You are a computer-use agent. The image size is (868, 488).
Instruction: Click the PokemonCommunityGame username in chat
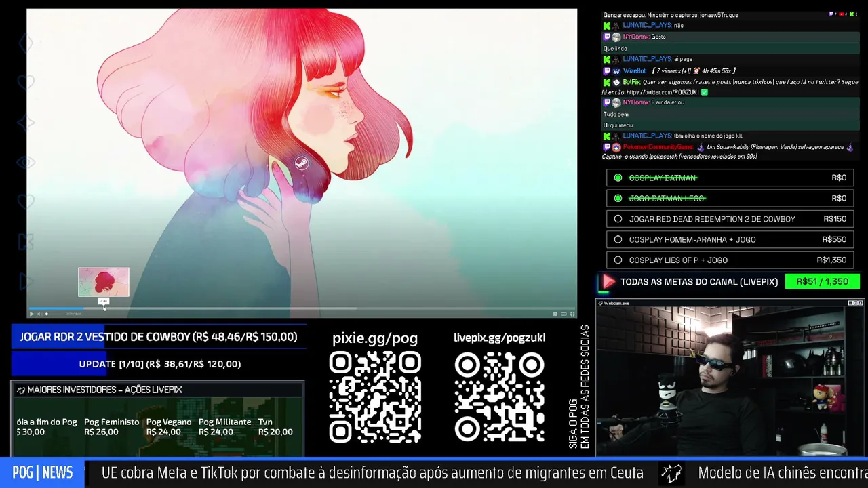click(658, 147)
